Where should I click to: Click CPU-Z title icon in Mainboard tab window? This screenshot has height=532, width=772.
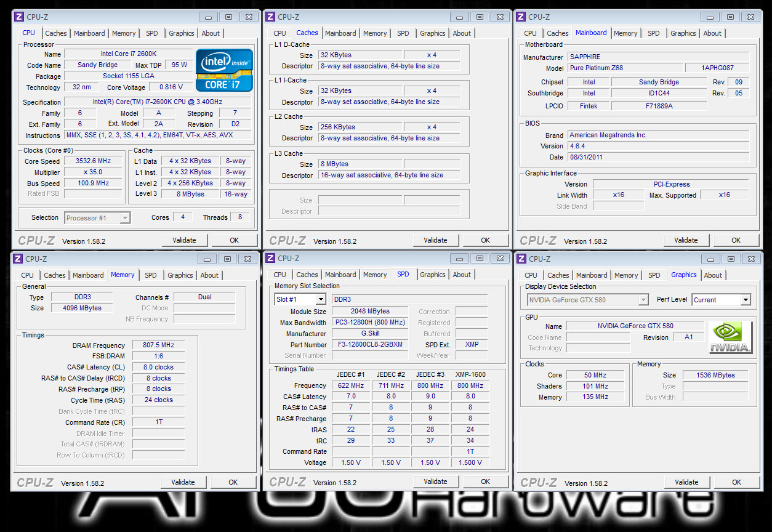click(x=521, y=17)
